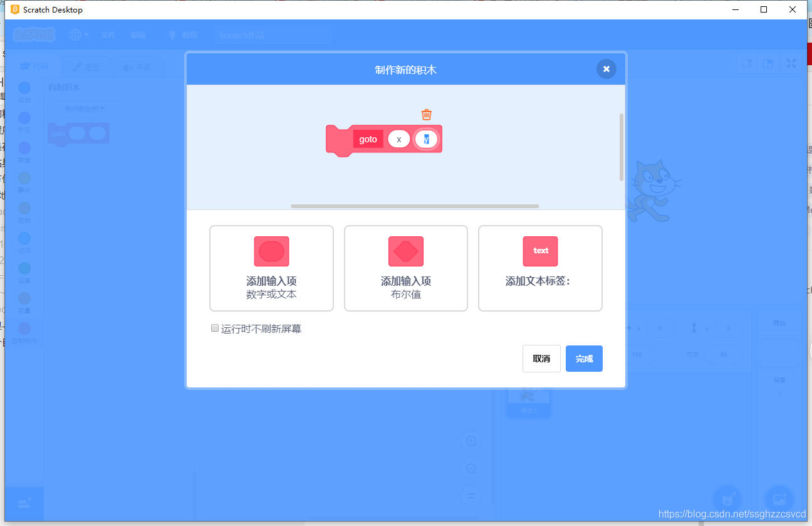Open the 编辑 menu
The image size is (812, 526).
[138, 35]
